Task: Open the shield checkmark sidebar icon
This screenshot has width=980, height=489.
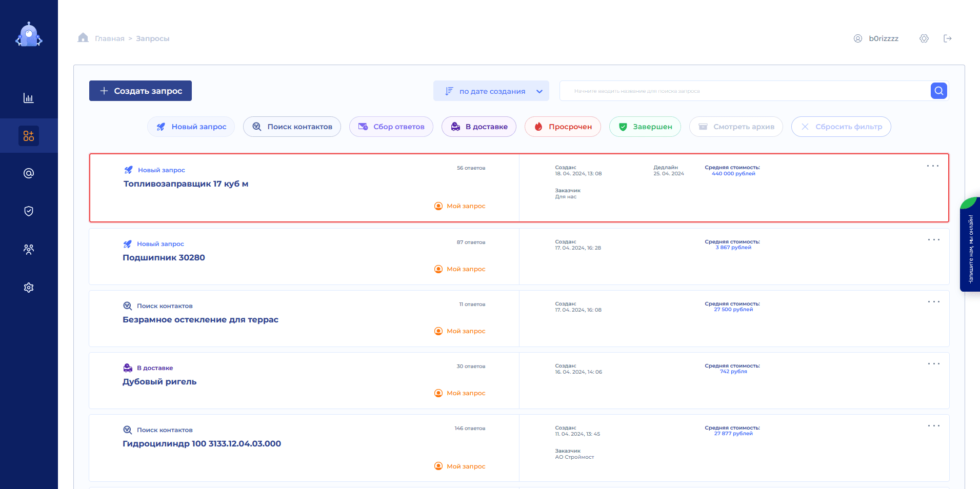Action: tap(29, 211)
